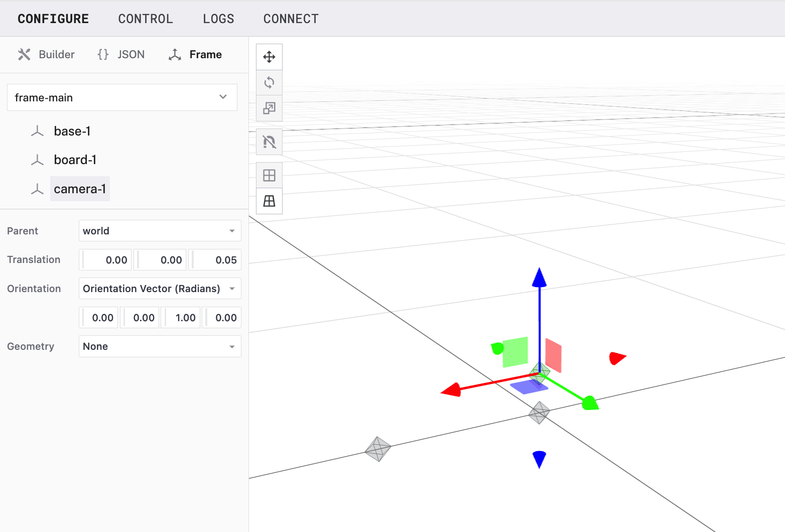Click the frame icon beside base-1
785x532 pixels.
pos(37,131)
